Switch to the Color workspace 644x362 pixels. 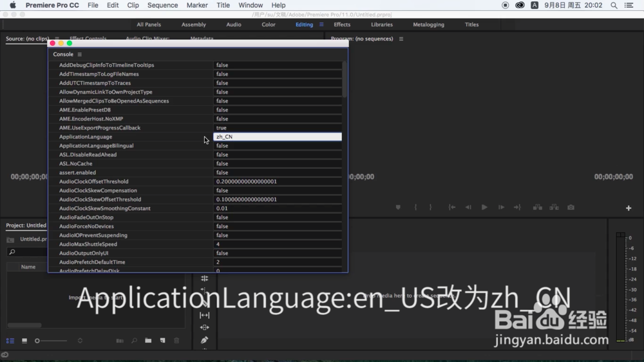click(268, 24)
